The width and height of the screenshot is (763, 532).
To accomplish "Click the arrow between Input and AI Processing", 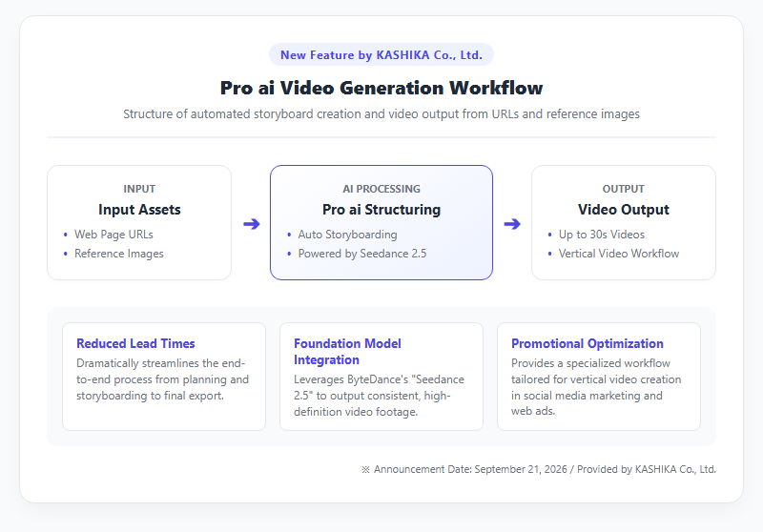I will tap(251, 224).
